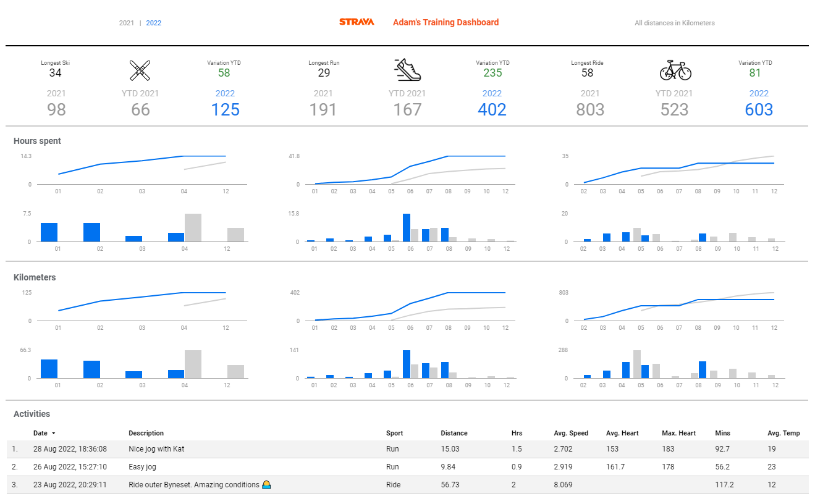Click the date '28 Aug 2022, 18:36:08'

(x=70, y=449)
